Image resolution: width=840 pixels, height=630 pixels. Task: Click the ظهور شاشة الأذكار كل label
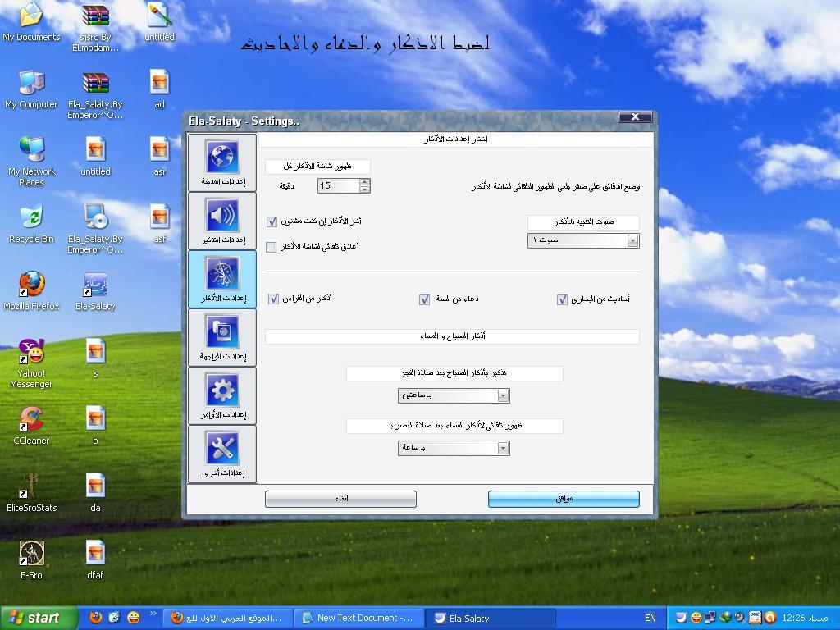(317, 167)
